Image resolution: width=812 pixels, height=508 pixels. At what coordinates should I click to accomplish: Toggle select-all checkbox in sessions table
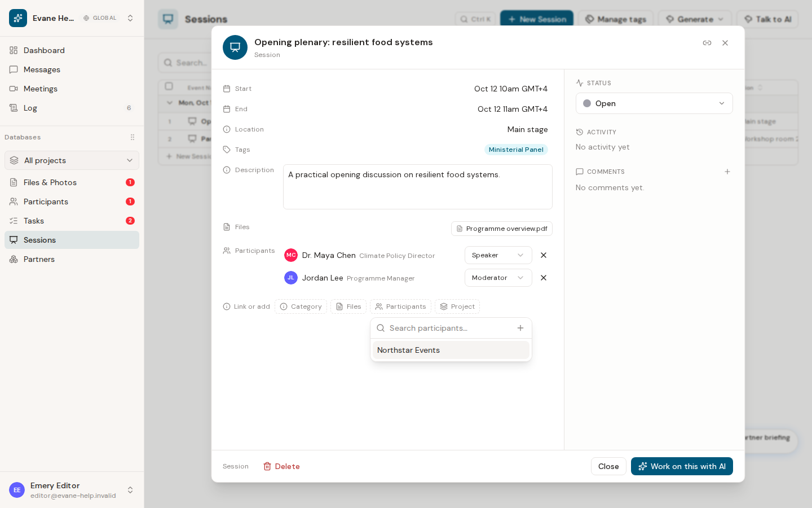(169, 86)
